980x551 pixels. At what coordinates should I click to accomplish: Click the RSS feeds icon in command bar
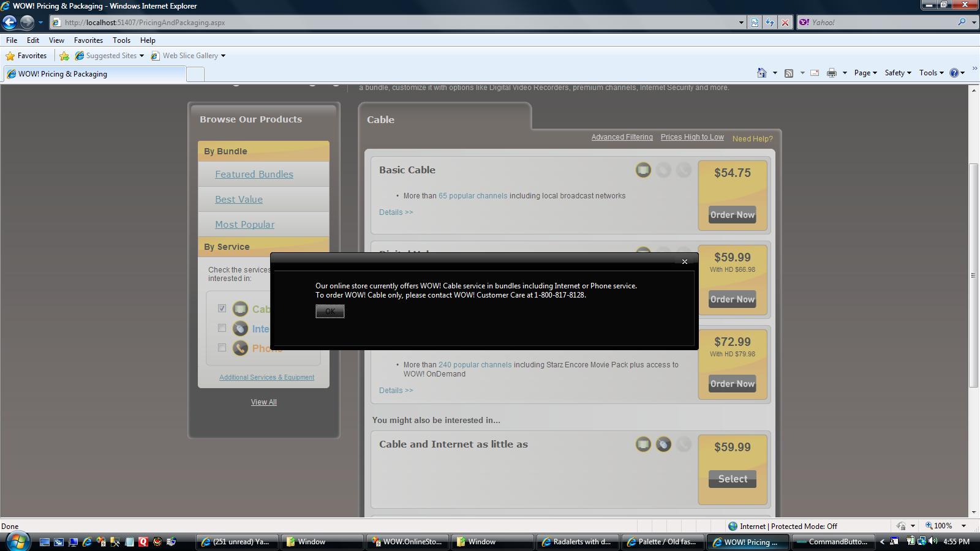click(x=789, y=73)
